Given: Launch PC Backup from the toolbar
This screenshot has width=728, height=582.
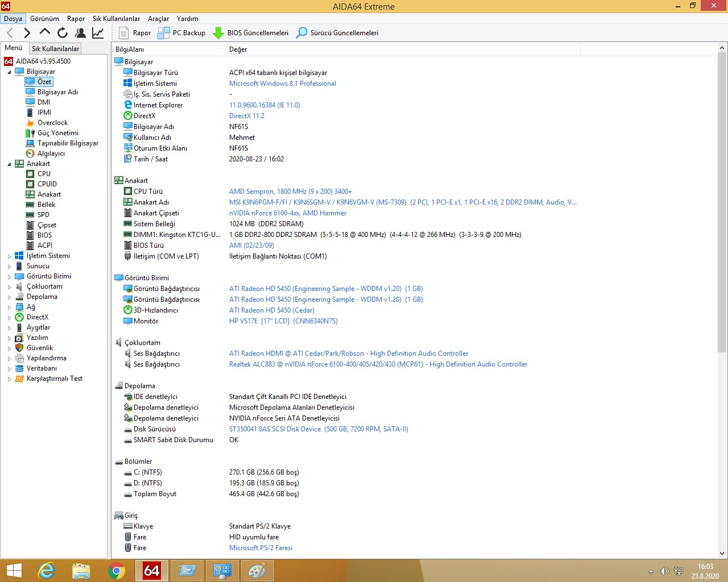Looking at the screenshot, I should [x=181, y=33].
